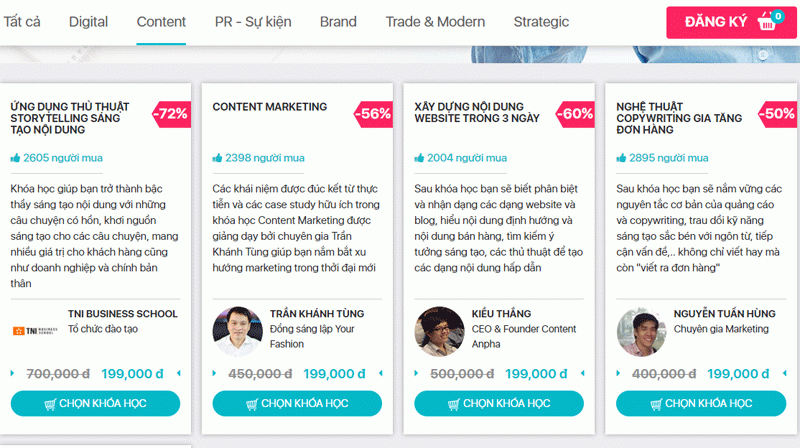This screenshot has height=448, width=800.
Task: Switch to the Brand tab
Action: (x=338, y=22)
